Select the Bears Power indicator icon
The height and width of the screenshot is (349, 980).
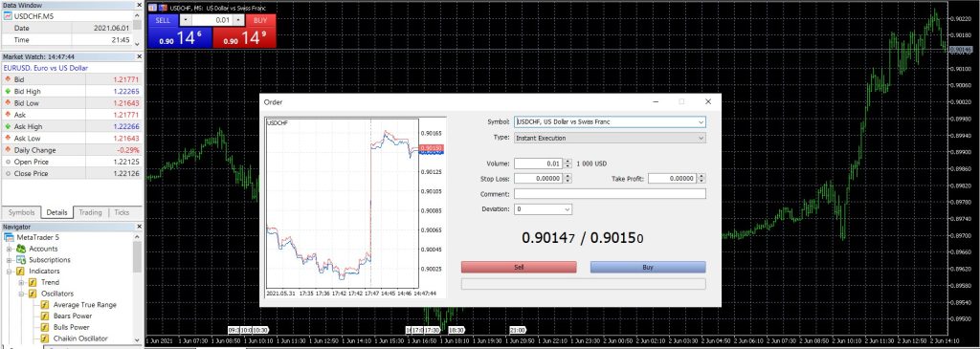point(45,316)
